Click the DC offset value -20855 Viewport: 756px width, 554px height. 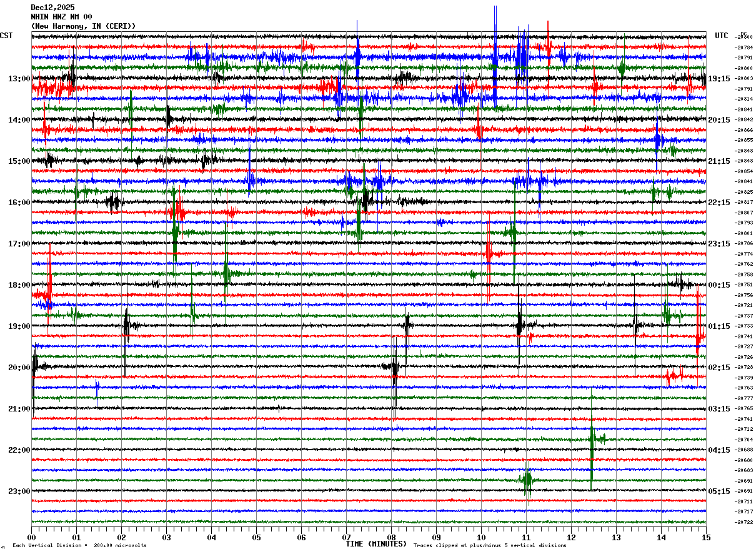(744, 140)
